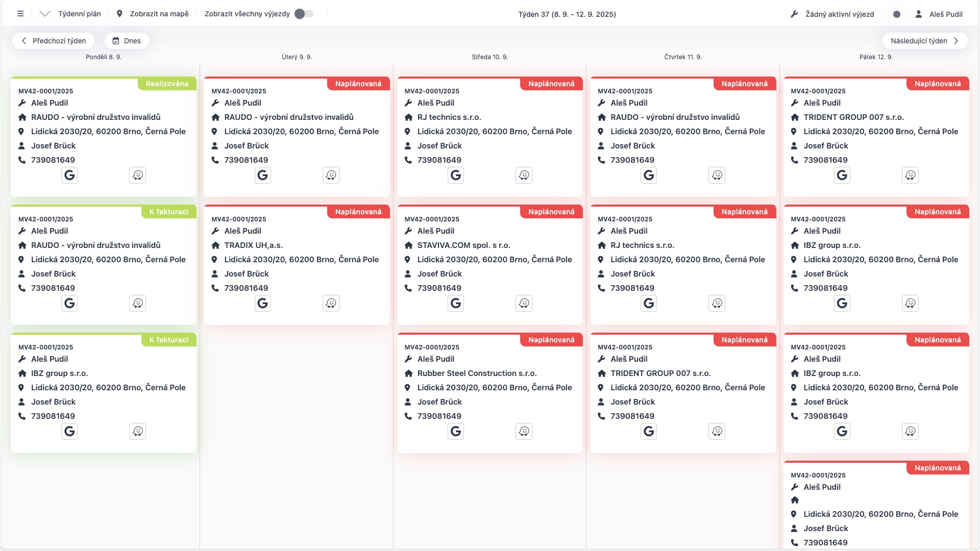
Task: Click the dark round status indicator
Action: click(897, 14)
